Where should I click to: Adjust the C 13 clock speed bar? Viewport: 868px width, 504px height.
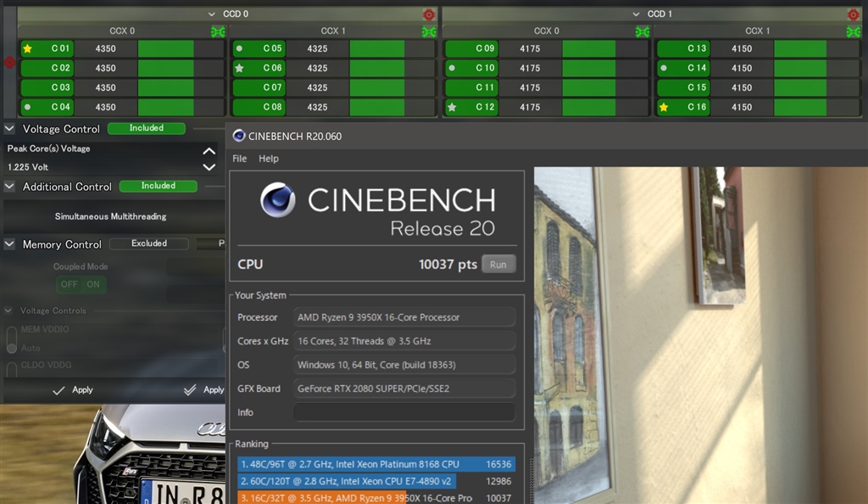click(x=817, y=48)
